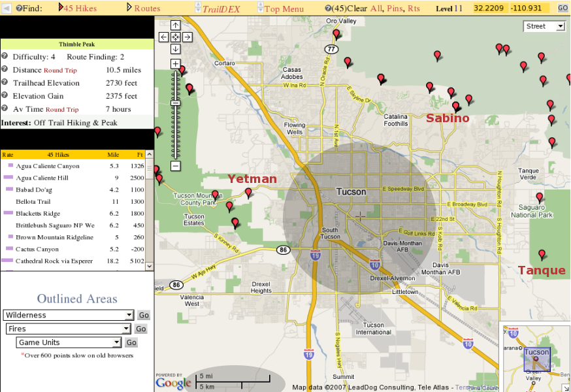This screenshot has height=392, width=571.
Task: Click the Ft column header
Action: point(140,155)
